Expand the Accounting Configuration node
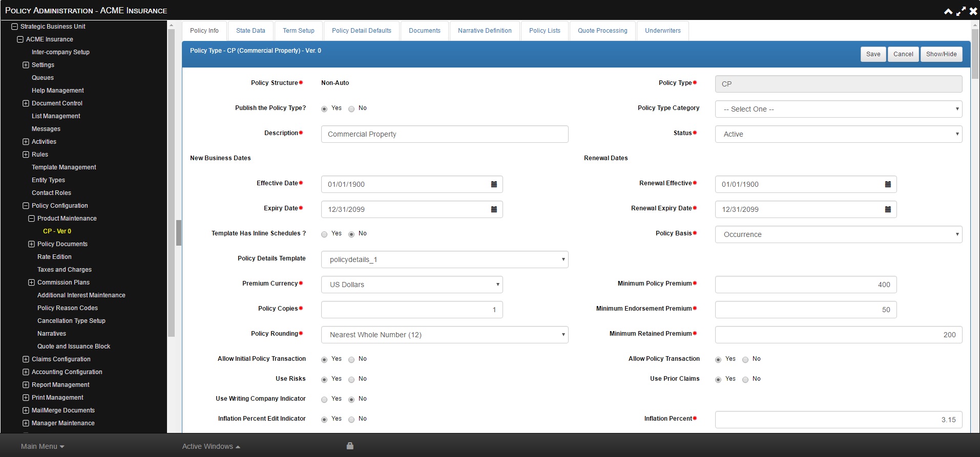980x457 pixels. pyautogui.click(x=26, y=372)
